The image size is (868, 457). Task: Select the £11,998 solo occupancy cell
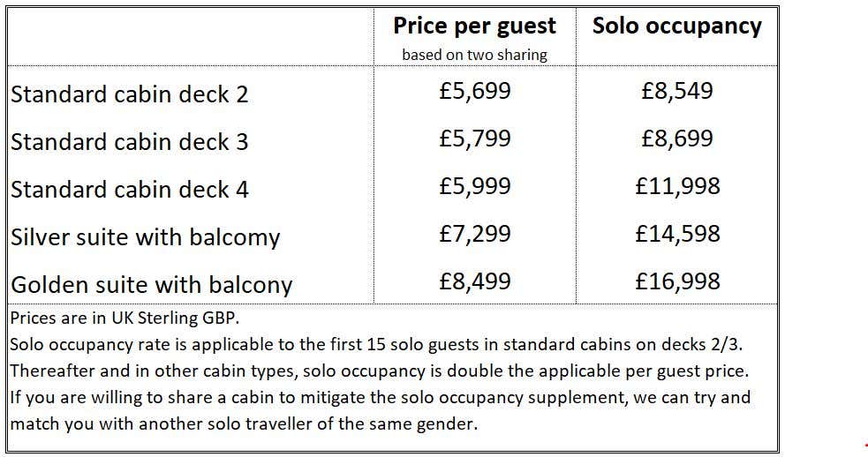pos(676,186)
